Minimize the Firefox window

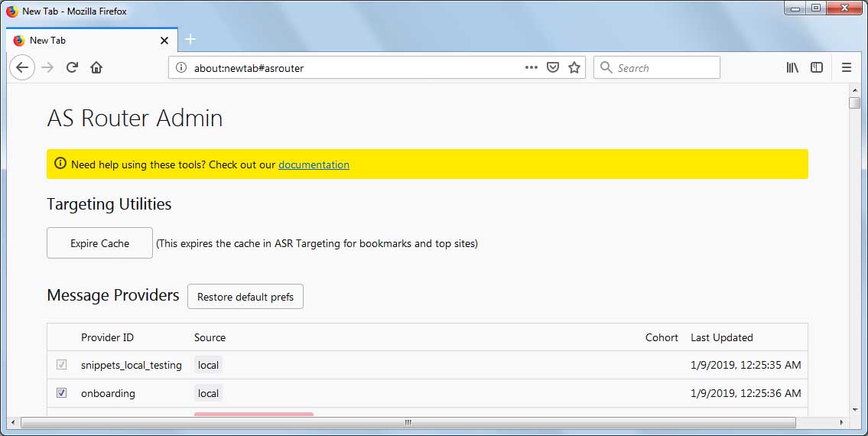click(x=795, y=8)
